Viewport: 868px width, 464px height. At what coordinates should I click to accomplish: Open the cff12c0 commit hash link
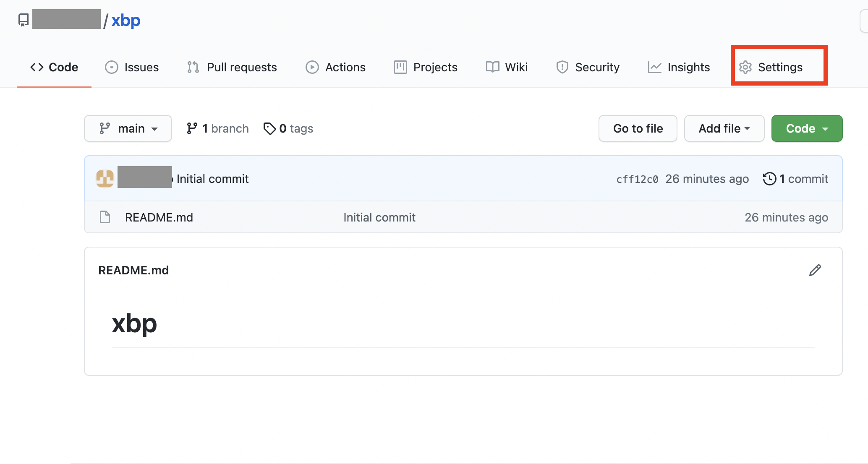click(637, 179)
